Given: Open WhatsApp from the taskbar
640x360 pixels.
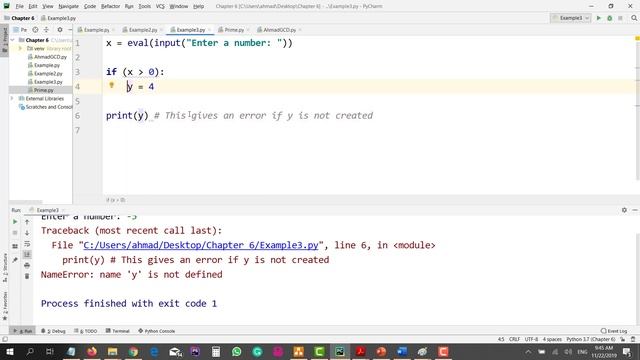Looking at the screenshot, I should pyautogui.click(x=236, y=351).
